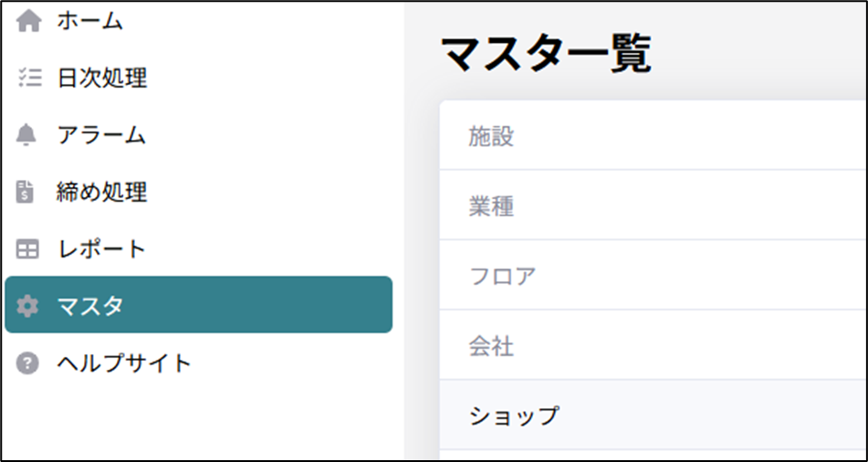Click the report table icon
Screen dimensions: 868x462
tap(28, 249)
